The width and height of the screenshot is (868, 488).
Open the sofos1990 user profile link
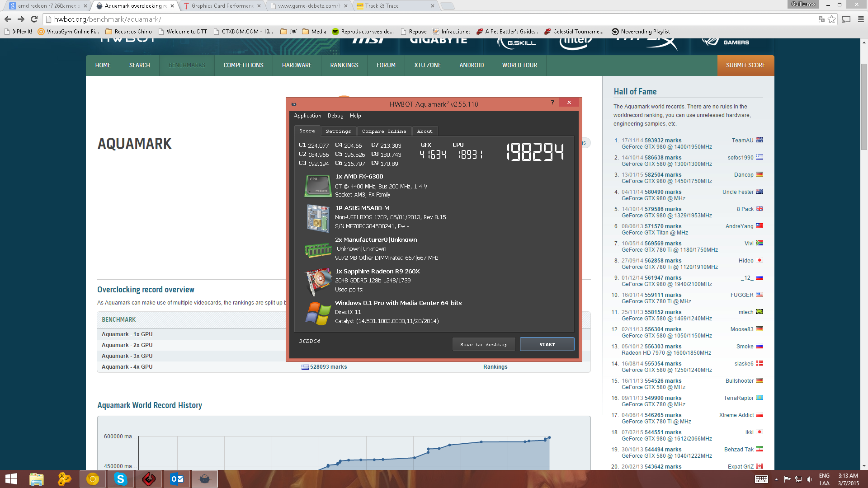point(741,158)
